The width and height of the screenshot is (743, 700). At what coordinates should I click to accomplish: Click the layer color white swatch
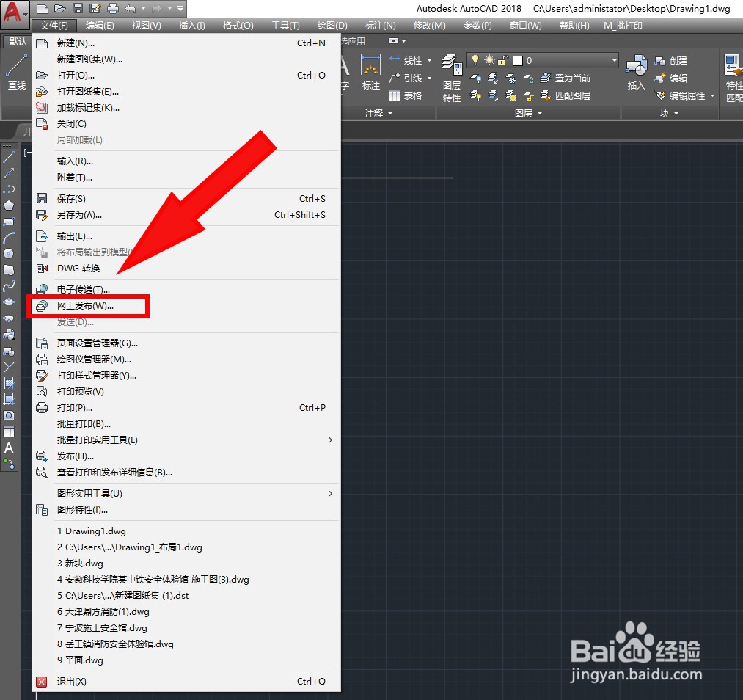point(518,61)
